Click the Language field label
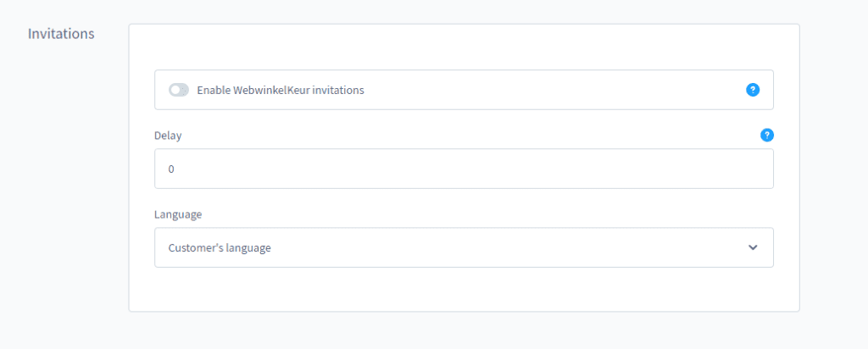868x349 pixels. [x=178, y=214]
